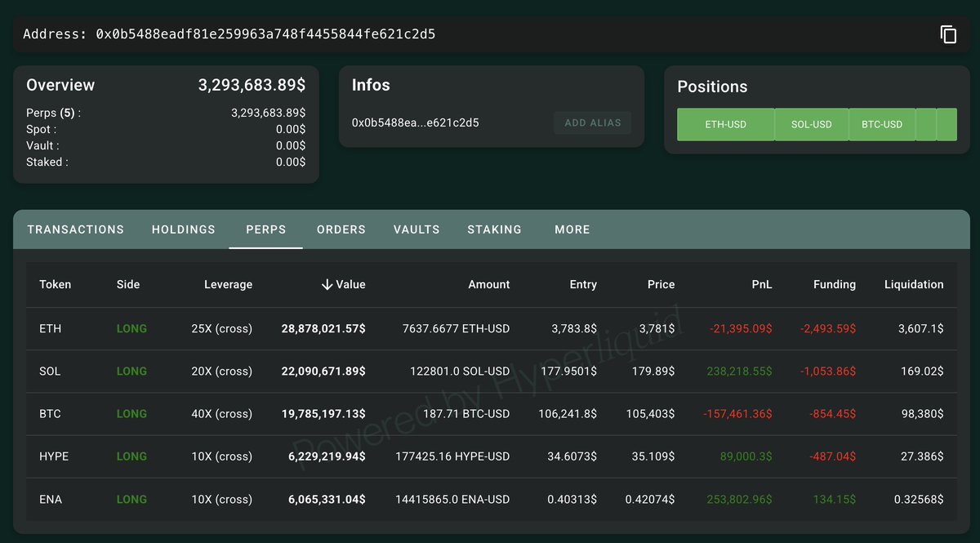Click the Overview total 3,293,683.89$

[x=252, y=85]
